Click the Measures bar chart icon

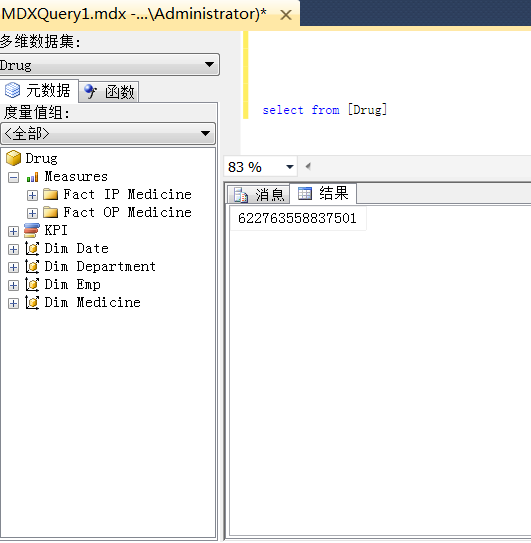(x=32, y=178)
